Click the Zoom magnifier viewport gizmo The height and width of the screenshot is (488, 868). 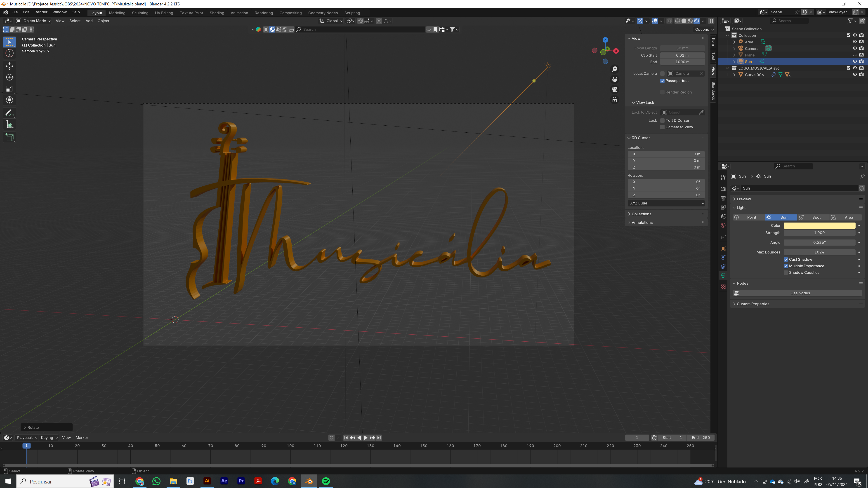pyautogui.click(x=615, y=69)
